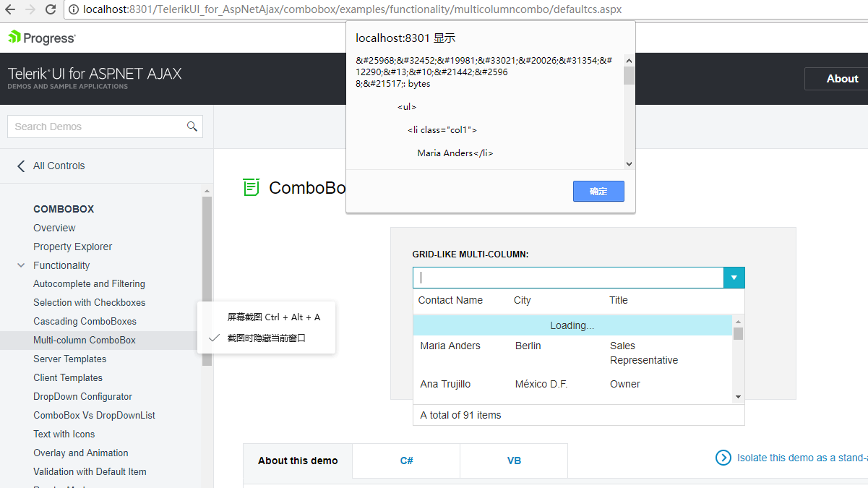Open Validation with Default Item demo
The height and width of the screenshot is (488, 868).
(x=90, y=471)
